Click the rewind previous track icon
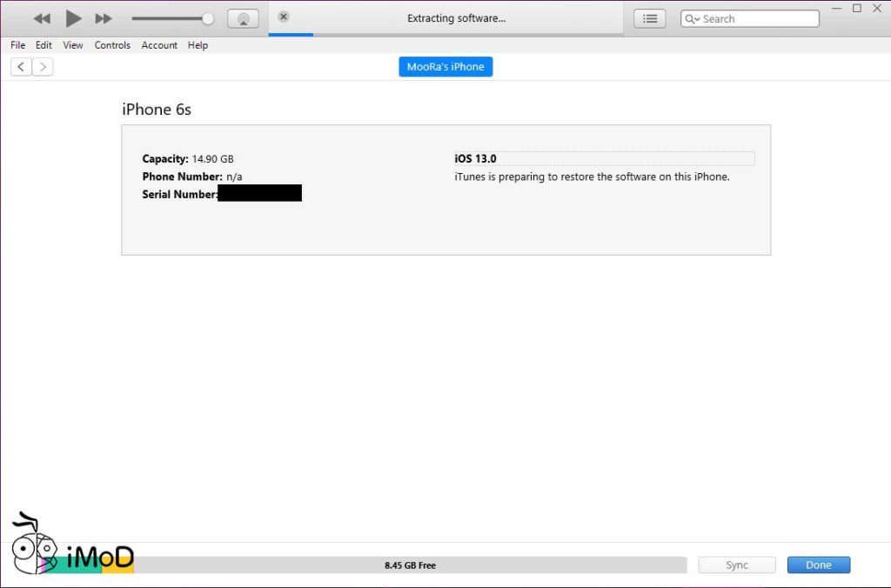Screen dimensions: 891x588 [x=42, y=19]
